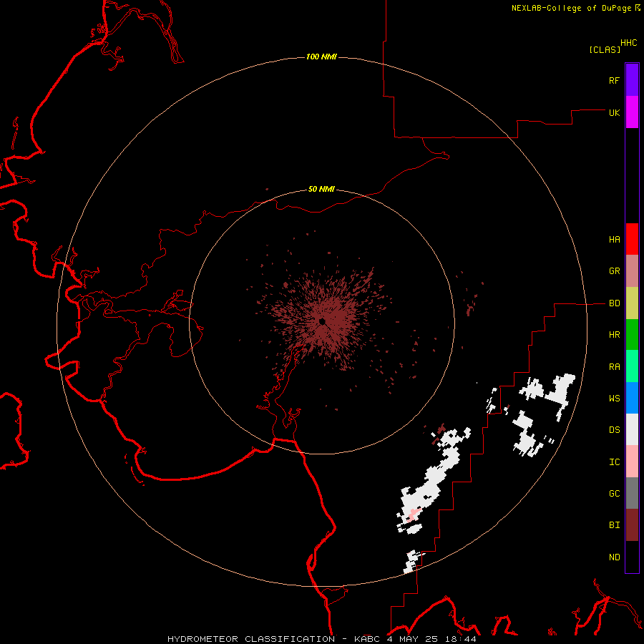Image resolution: width=644 pixels, height=644 pixels.
Task: Click the HA legend label
Action: click(x=614, y=240)
